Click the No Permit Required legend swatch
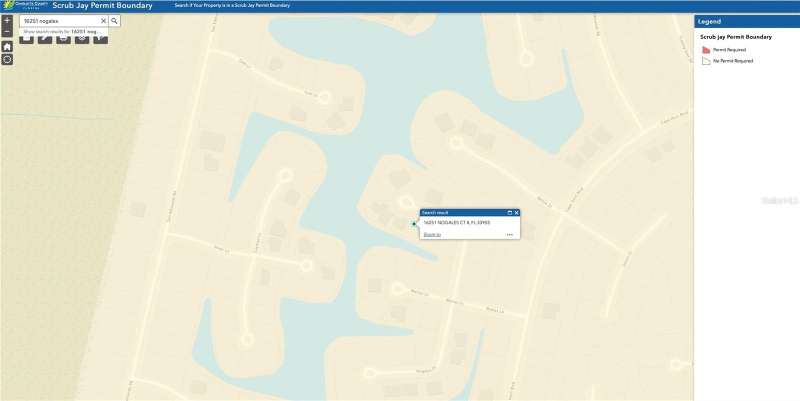The width and height of the screenshot is (800, 401). [705, 61]
